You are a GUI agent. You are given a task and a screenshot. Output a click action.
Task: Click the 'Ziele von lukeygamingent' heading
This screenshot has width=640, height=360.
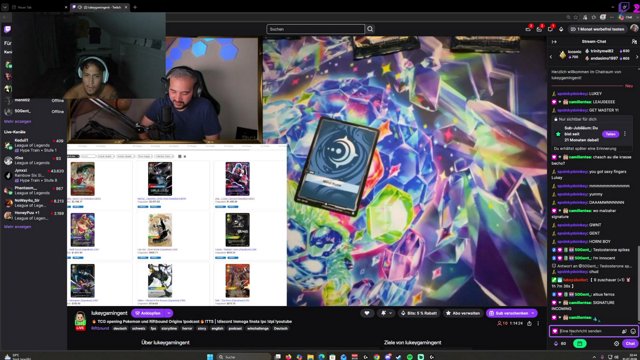412,342
